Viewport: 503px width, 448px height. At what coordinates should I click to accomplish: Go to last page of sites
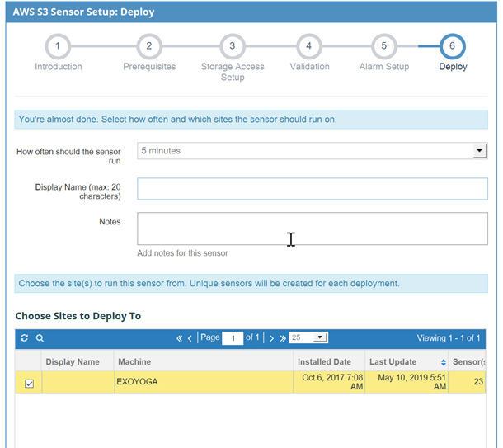tap(283, 338)
